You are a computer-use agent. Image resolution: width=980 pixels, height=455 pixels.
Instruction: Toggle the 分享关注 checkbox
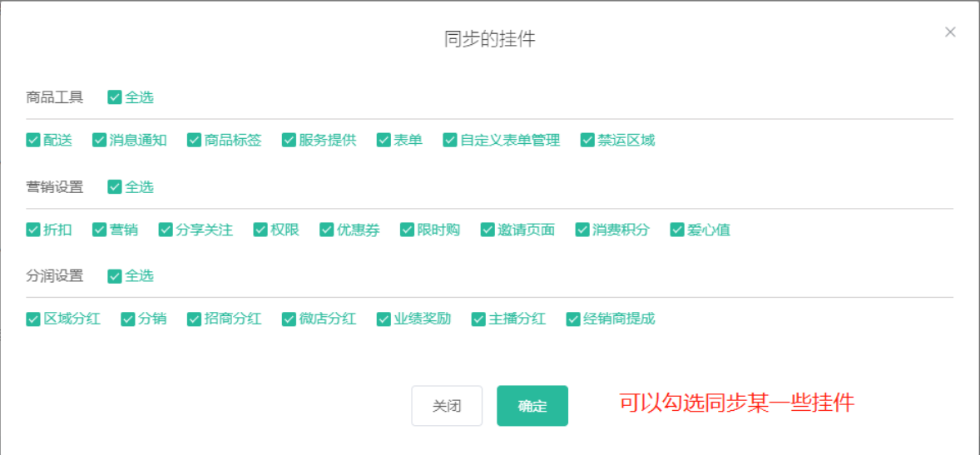(166, 230)
